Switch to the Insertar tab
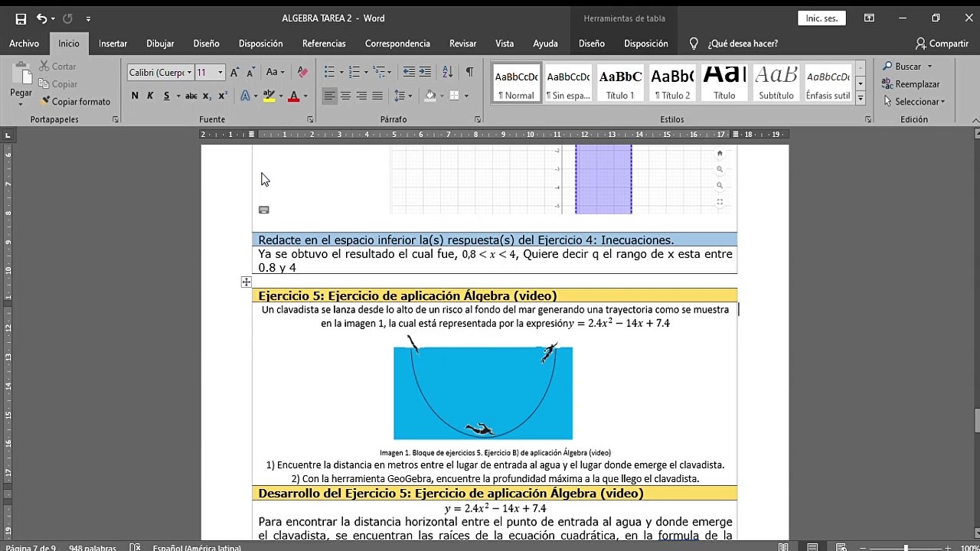Image resolution: width=980 pixels, height=551 pixels. click(113, 44)
